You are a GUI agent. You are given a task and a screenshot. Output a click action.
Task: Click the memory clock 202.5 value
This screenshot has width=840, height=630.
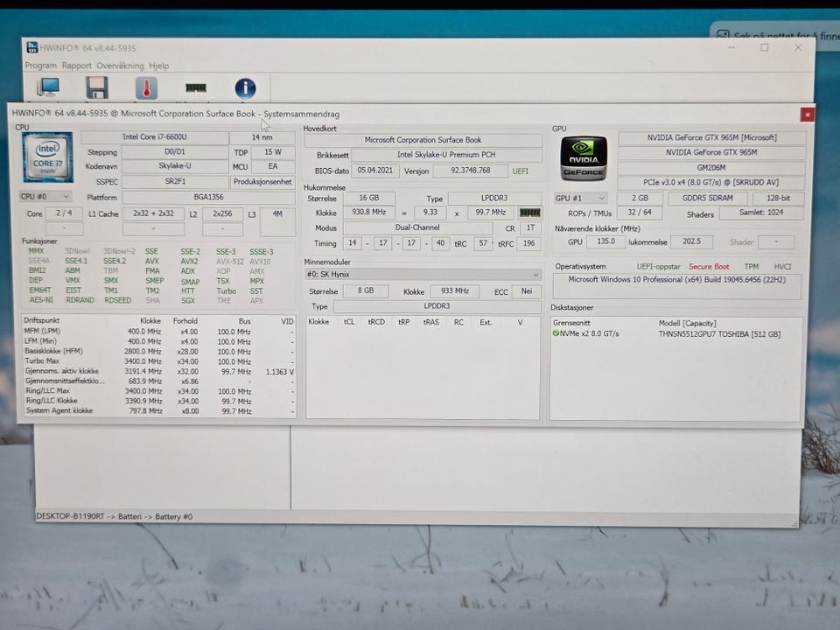click(x=691, y=241)
